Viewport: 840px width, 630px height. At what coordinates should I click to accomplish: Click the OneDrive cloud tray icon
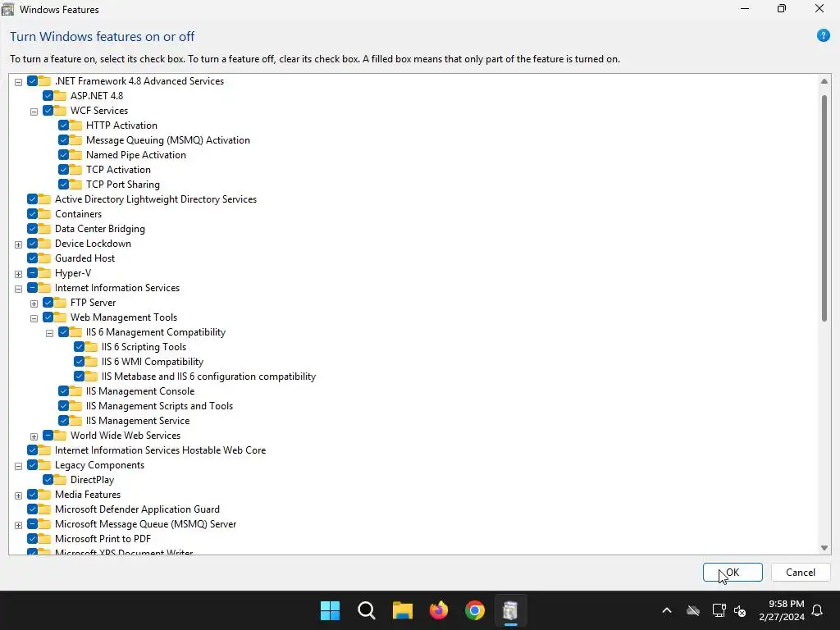pos(693,610)
